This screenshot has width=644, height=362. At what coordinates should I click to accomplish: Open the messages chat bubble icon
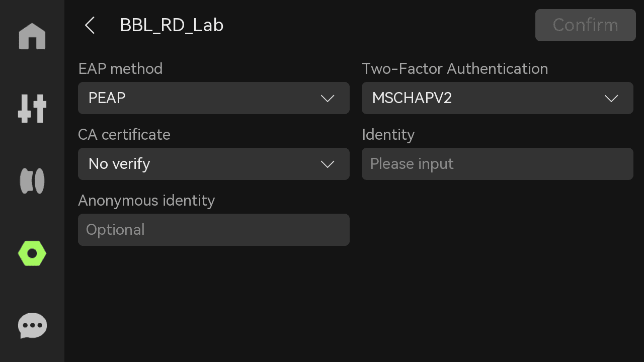tap(32, 326)
